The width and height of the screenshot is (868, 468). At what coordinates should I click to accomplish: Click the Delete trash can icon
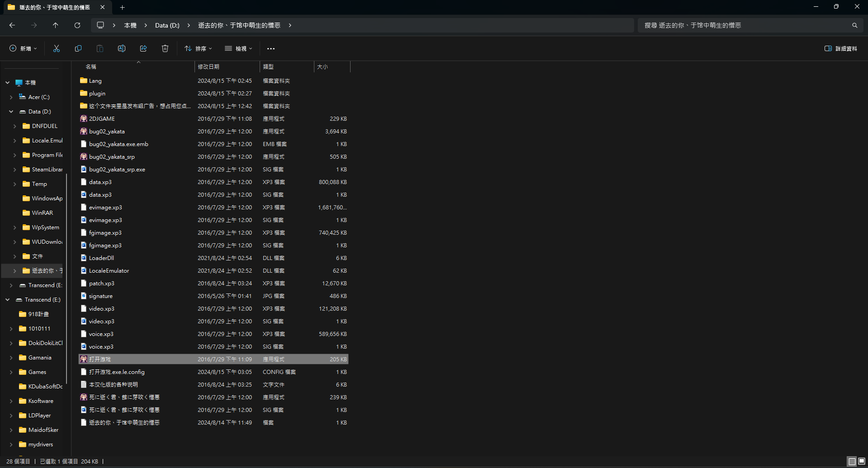point(165,48)
